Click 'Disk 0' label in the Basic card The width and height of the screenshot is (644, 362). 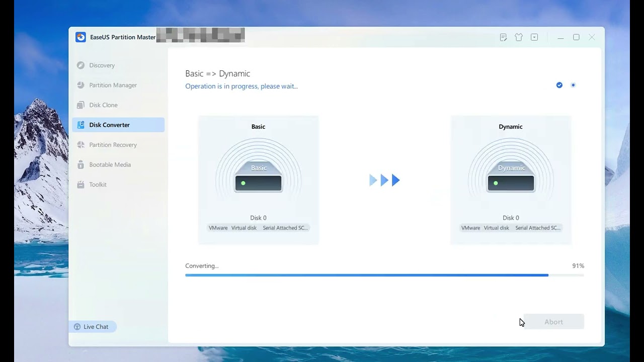pos(258,218)
